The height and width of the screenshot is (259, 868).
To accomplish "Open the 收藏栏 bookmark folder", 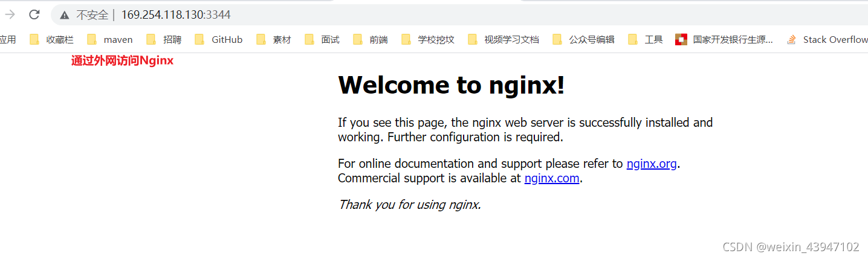I will click(x=52, y=40).
